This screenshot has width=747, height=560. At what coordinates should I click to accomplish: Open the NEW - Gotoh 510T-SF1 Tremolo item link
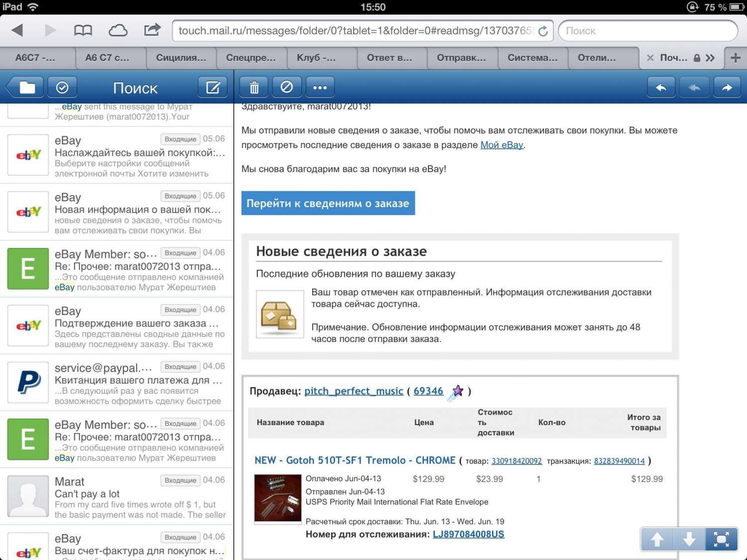coord(355,460)
